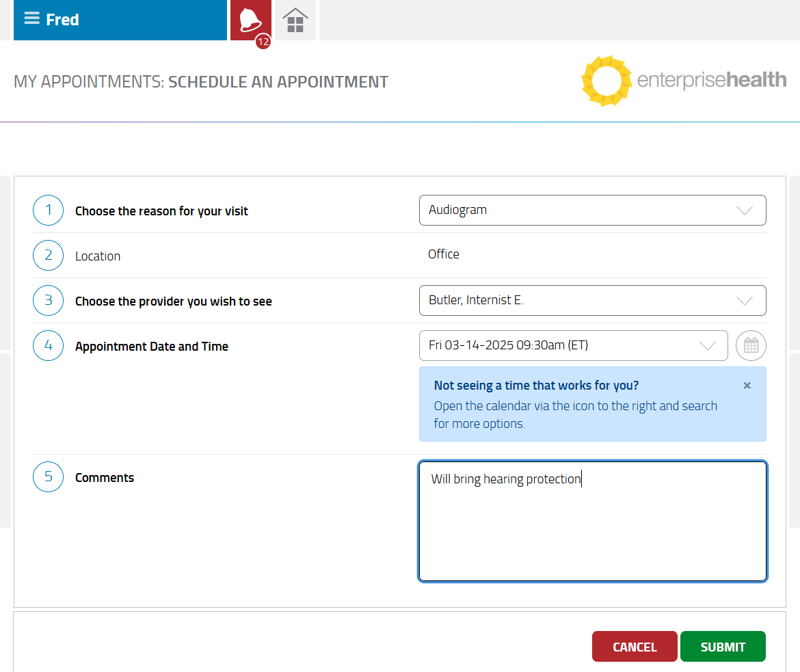Open the appointment calendar icon
800x672 pixels.
pos(751,346)
